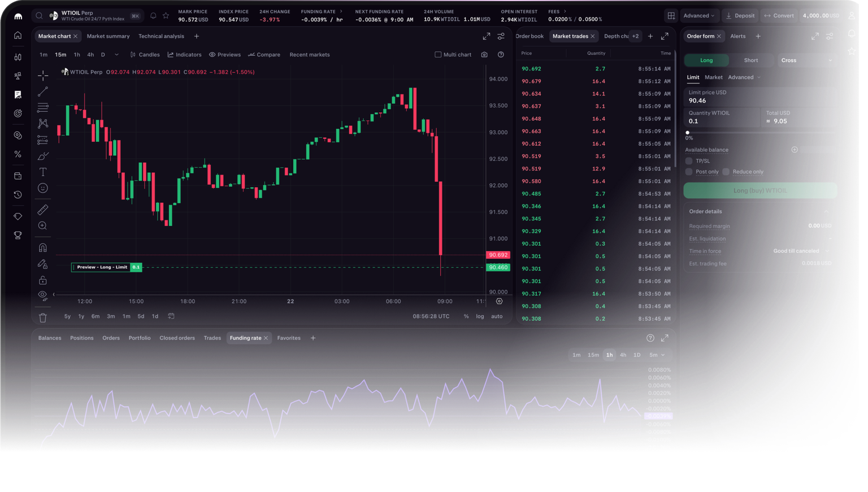The width and height of the screenshot is (868, 492).
Task: Open the Technical analysis tab
Action: click(161, 36)
